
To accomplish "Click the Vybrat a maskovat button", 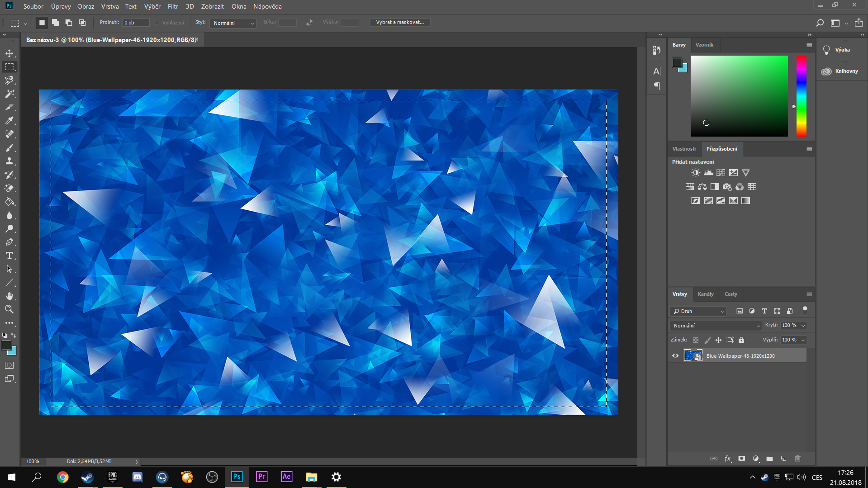I will tap(400, 22).
